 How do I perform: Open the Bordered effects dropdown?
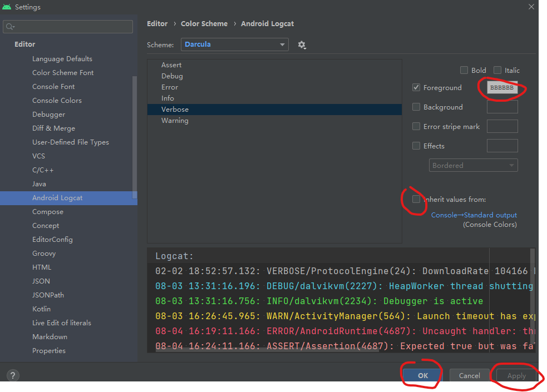(x=473, y=166)
